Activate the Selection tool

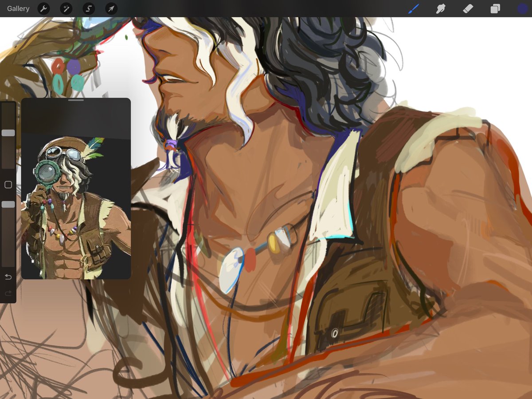[x=89, y=8]
